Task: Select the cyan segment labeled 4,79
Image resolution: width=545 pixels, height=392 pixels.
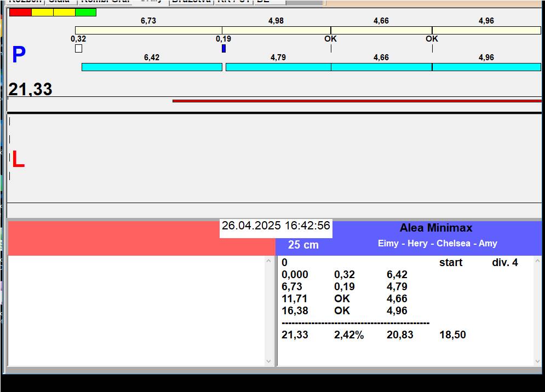Action: 278,67
